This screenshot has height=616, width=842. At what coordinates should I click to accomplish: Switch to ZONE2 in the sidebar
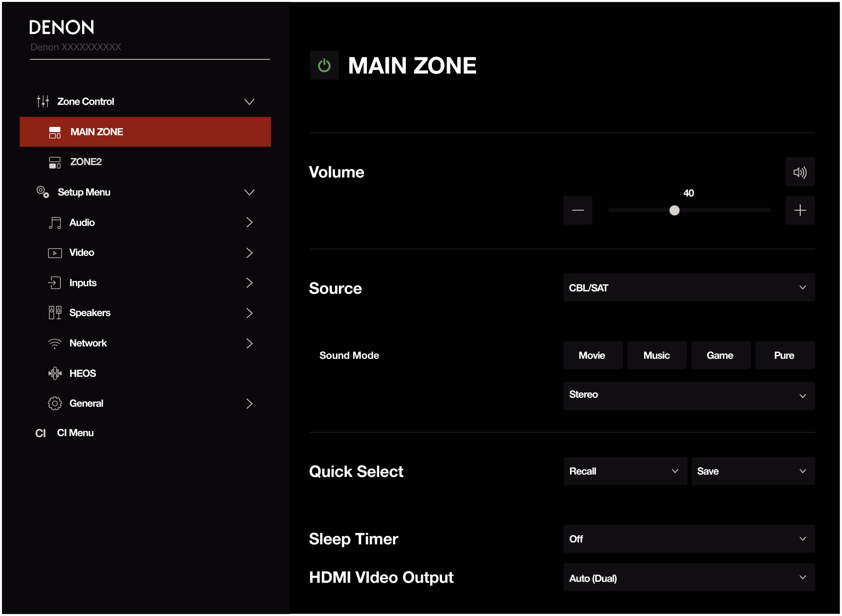[x=86, y=162]
